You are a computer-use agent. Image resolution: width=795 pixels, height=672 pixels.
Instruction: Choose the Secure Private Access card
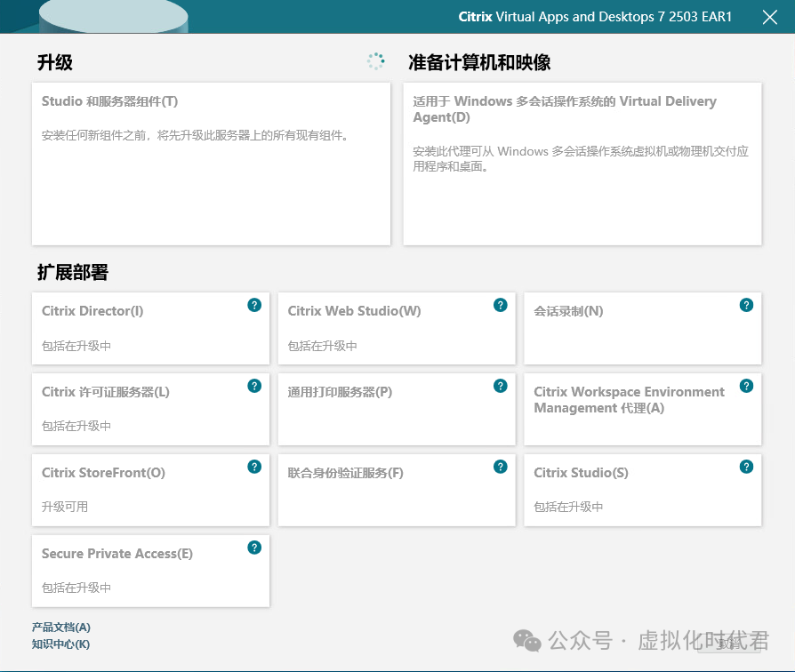click(x=150, y=572)
